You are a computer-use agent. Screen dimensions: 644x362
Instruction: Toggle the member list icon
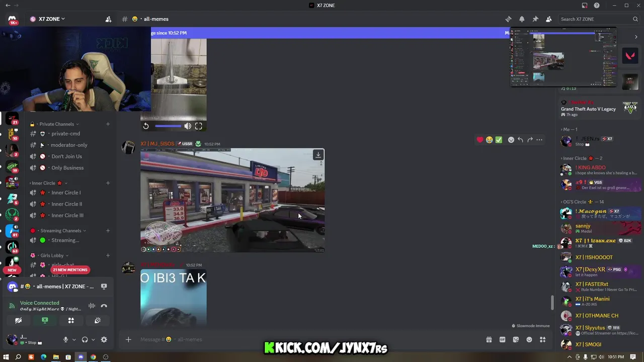548,19
